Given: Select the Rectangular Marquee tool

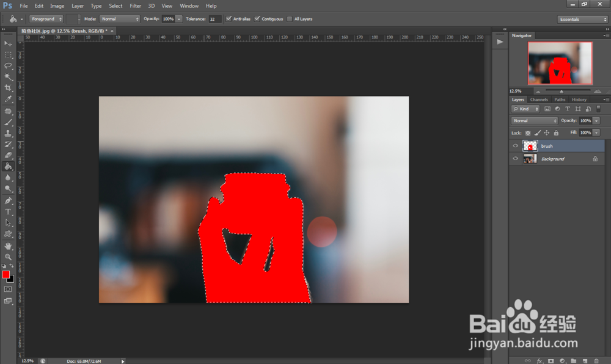Looking at the screenshot, I should click(8, 55).
